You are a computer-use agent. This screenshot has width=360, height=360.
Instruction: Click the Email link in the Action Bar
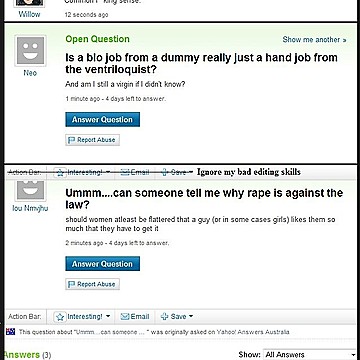pos(135,317)
